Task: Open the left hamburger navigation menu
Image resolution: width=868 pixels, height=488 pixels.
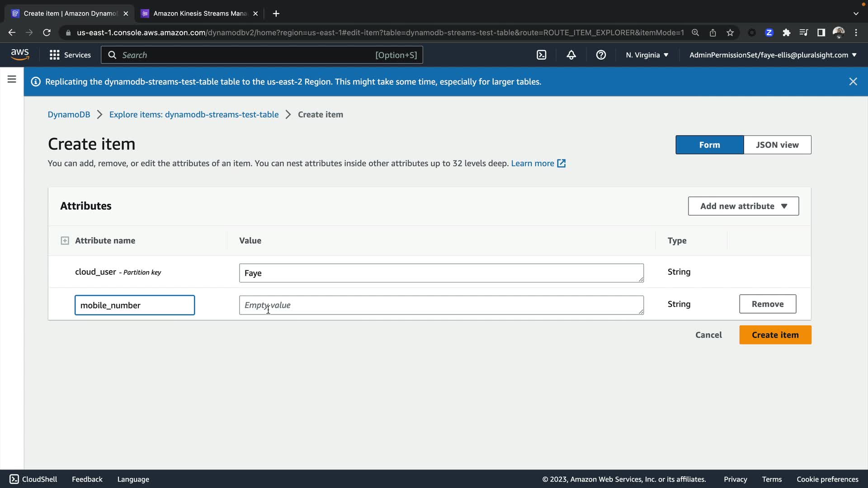Action: [x=12, y=80]
